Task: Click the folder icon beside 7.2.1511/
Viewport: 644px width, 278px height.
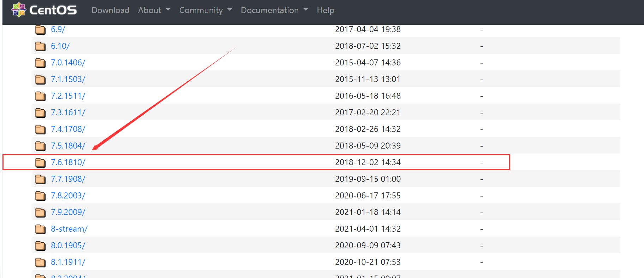Action: [x=40, y=96]
